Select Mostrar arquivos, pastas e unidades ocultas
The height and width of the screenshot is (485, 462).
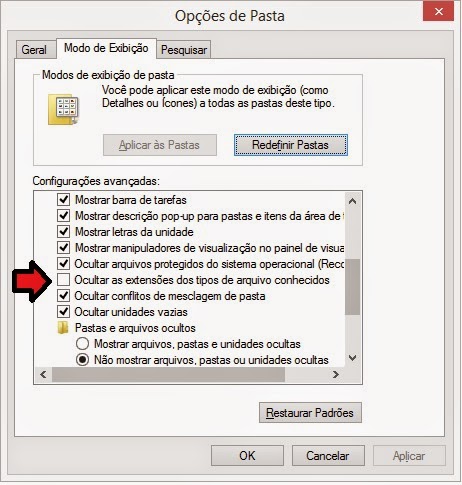click(82, 344)
